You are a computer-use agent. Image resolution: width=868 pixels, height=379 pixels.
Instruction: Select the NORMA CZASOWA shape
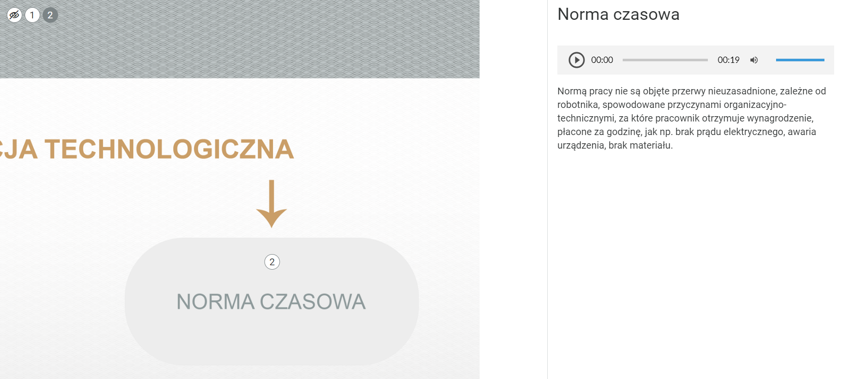click(271, 301)
